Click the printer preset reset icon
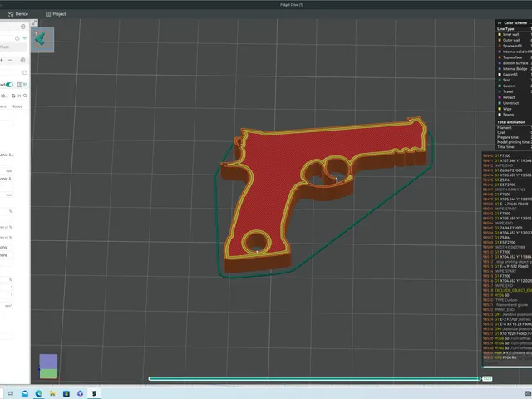This screenshot has height=399, width=532. (17, 38)
